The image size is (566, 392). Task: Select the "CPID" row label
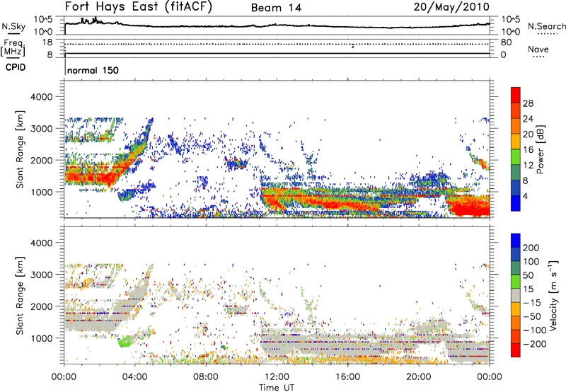16,67
